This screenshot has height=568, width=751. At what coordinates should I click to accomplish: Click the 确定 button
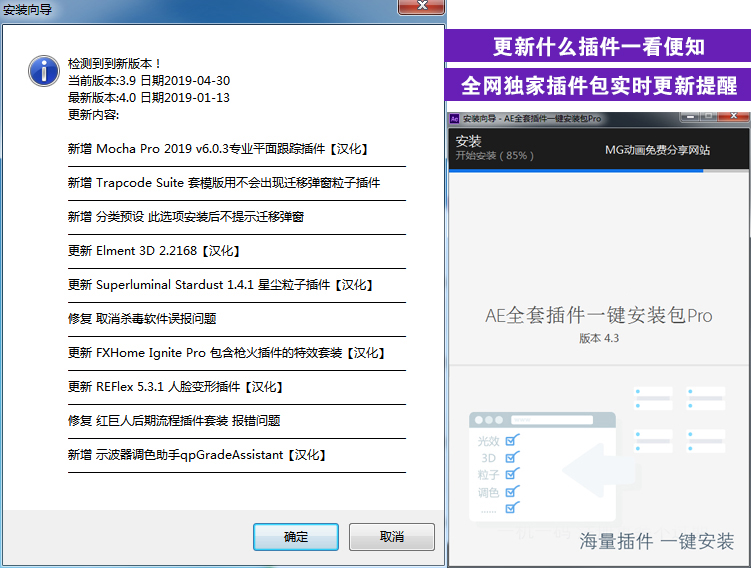tap(296, 537)
